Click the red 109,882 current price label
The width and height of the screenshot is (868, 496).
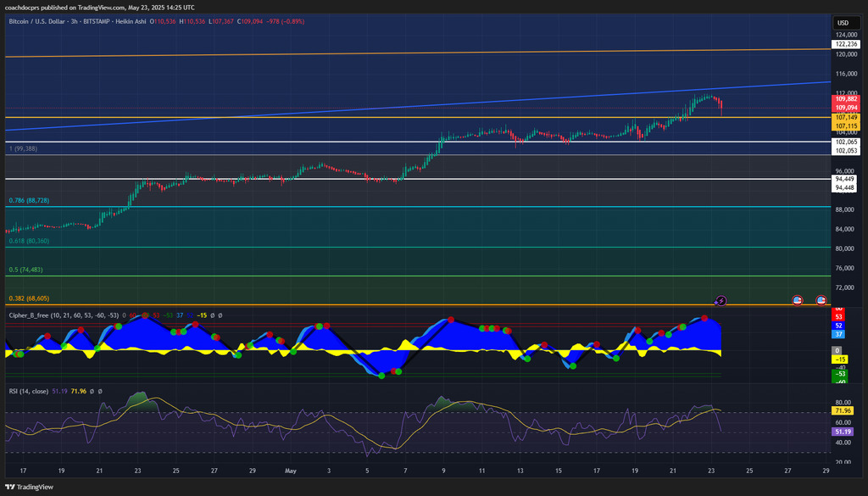(844, 99)
